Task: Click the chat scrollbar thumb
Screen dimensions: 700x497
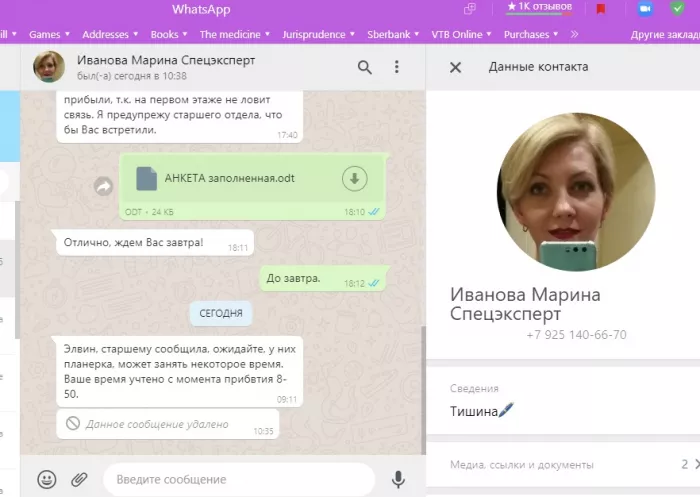Action: (x=423, y=391)
